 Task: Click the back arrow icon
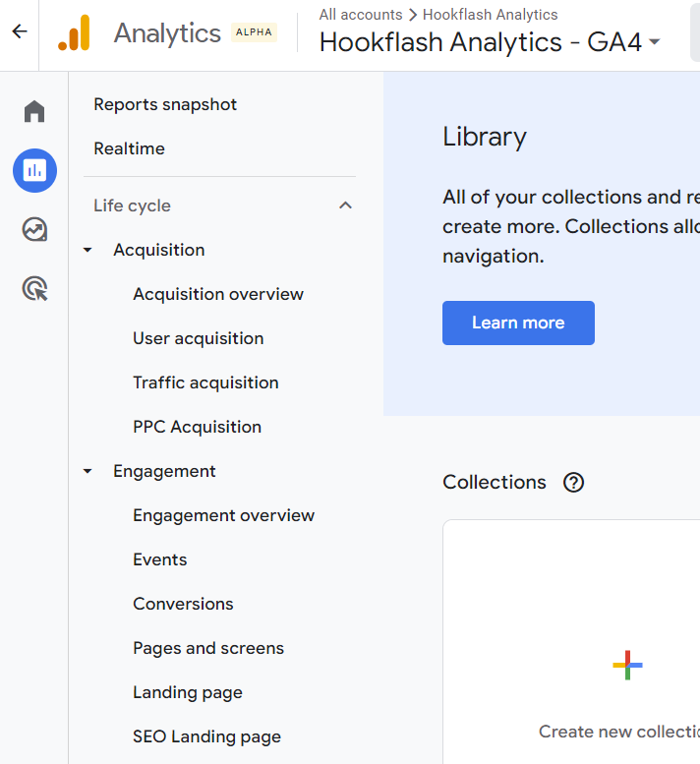tap(20, 32)
